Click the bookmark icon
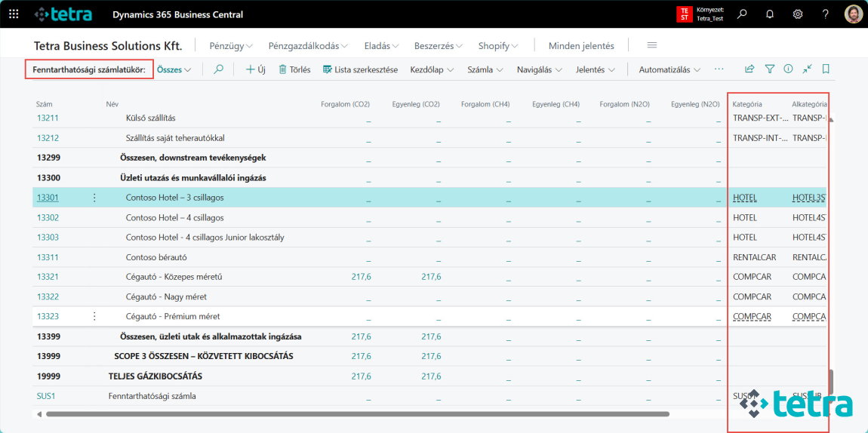This screenshot has height=433, width=868. (x=826, y=69)
